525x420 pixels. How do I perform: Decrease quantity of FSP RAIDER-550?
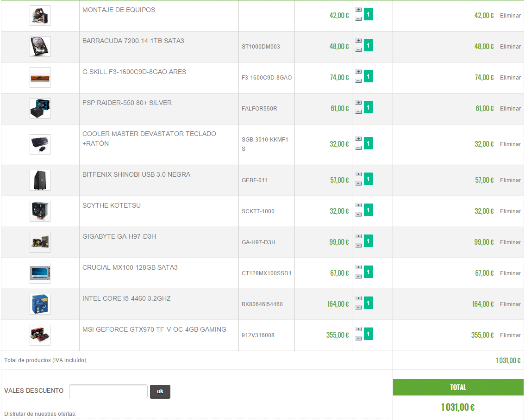coord(358,111)
